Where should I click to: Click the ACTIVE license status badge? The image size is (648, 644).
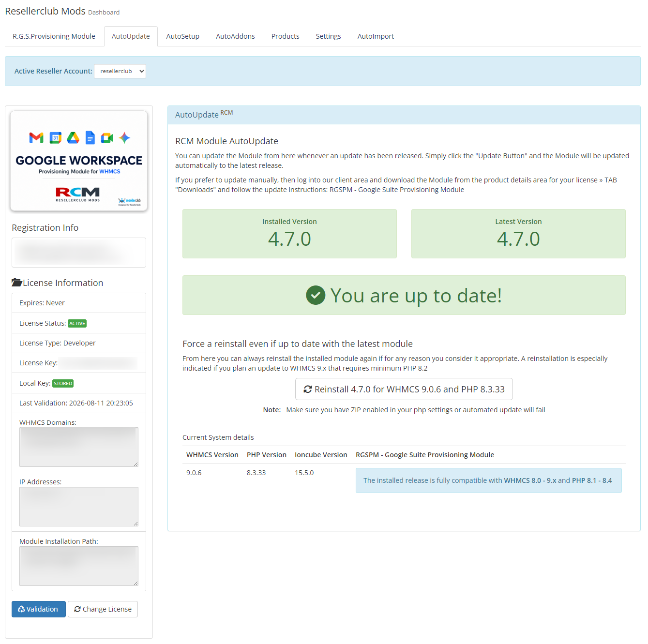click(x=77, y=324)
